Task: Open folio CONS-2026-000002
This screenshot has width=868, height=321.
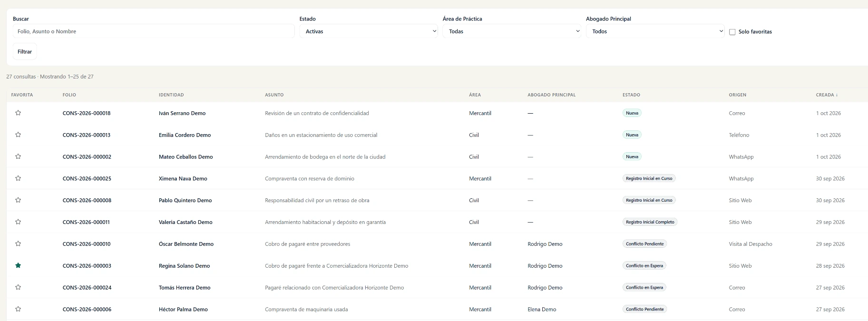Action: pos(87,157)
